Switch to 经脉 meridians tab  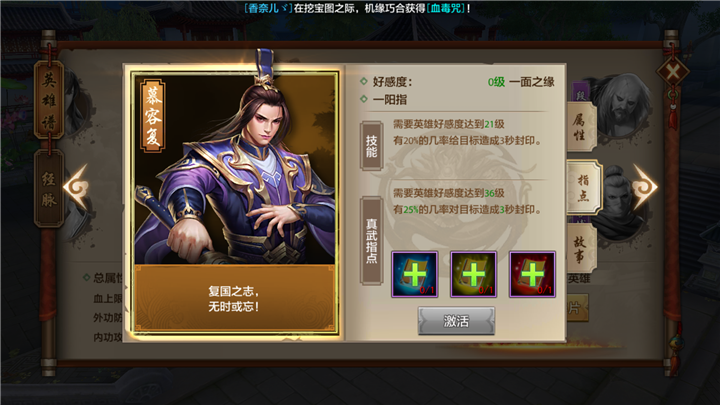(49, 188)
